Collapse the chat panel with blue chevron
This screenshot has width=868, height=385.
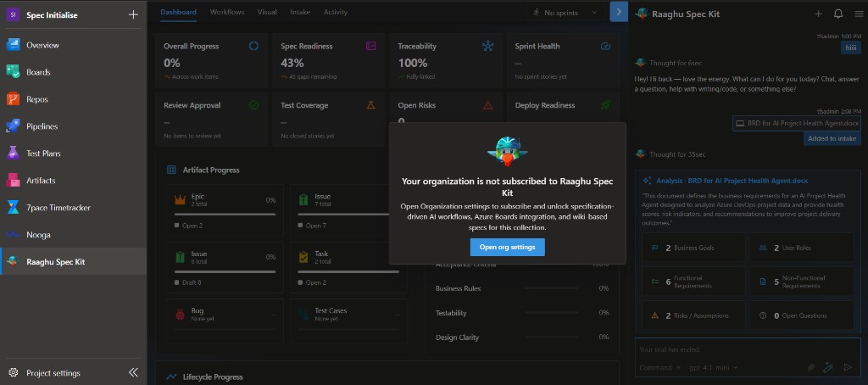point(619,12)
